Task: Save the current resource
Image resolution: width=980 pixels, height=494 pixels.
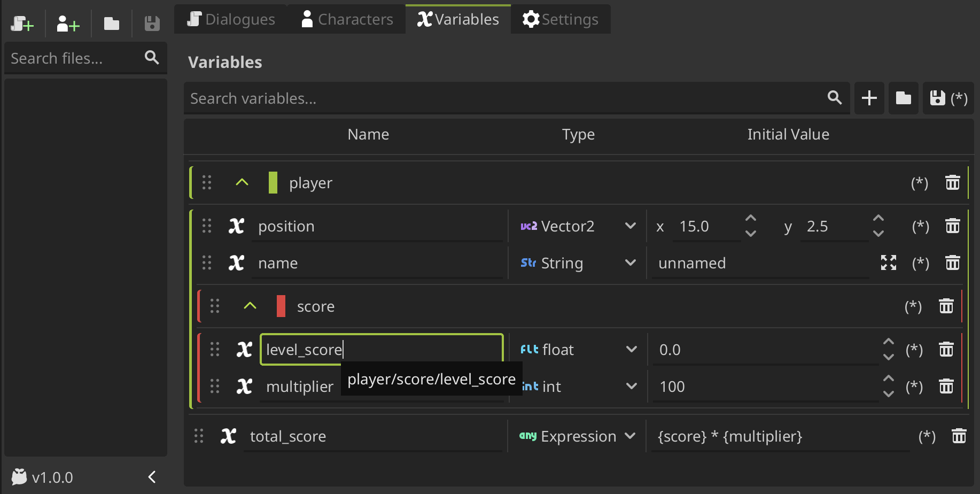Action: [x=151, y=24]
